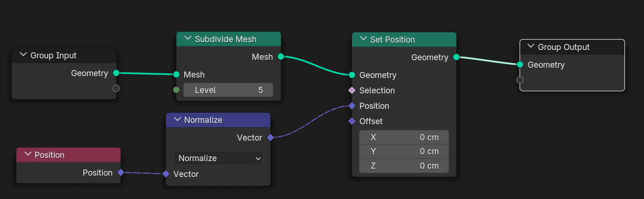This screenshot has height=199, width=644.
Task: Click the Normalize Vector output socket
Action: (x=270, y=137)
